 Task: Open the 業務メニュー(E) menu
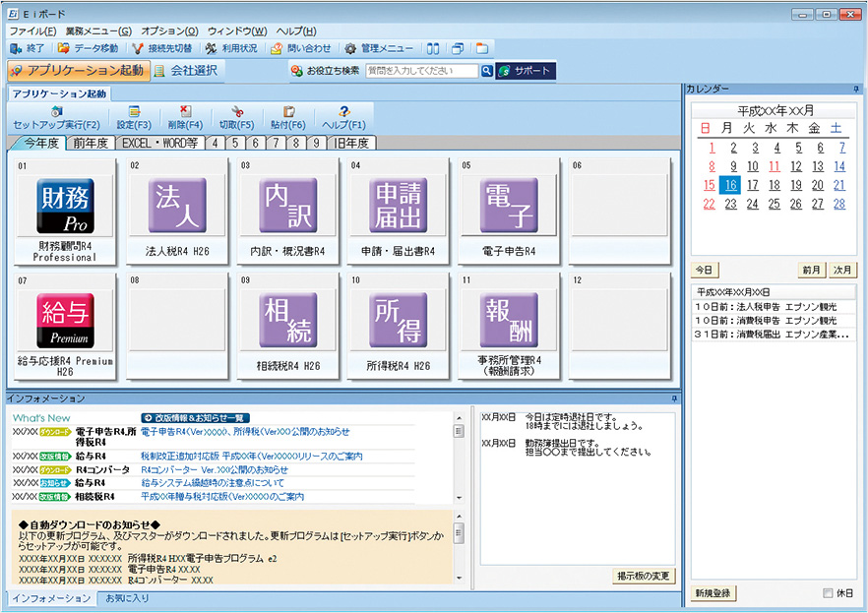pyautogui.click(x=98, y=31)
